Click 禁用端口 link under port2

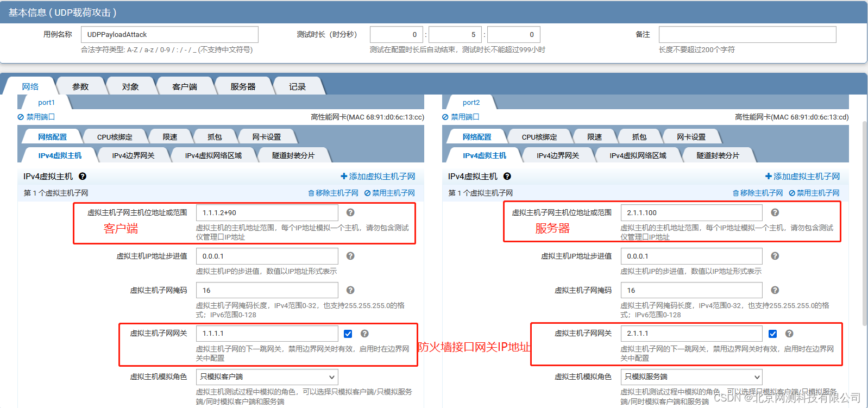click(x=461, y=117)
